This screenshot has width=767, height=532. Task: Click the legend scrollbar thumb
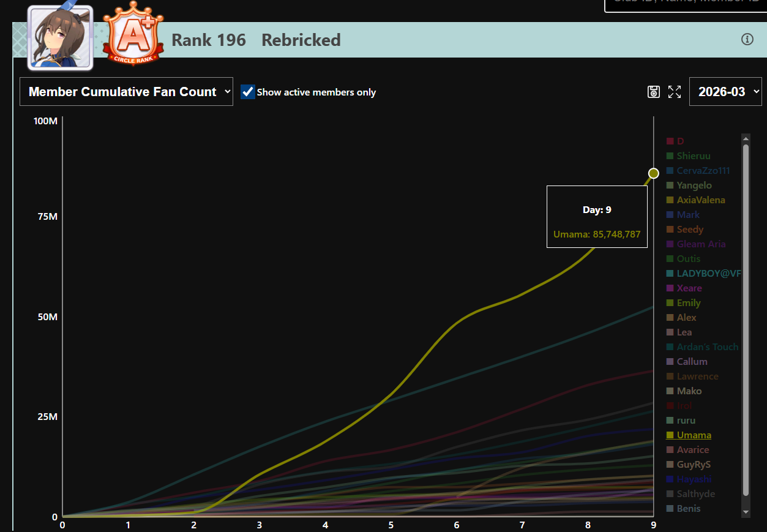(746, 320)
